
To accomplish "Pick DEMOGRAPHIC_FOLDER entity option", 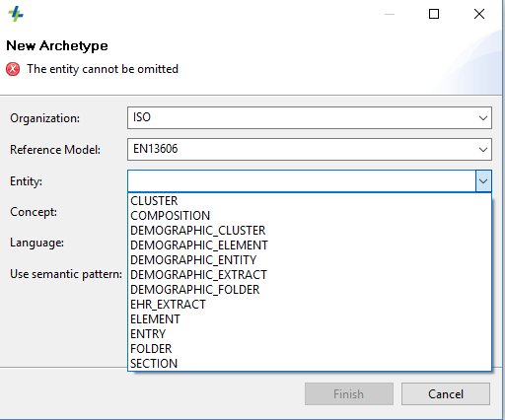I will [x=310, y=290].
